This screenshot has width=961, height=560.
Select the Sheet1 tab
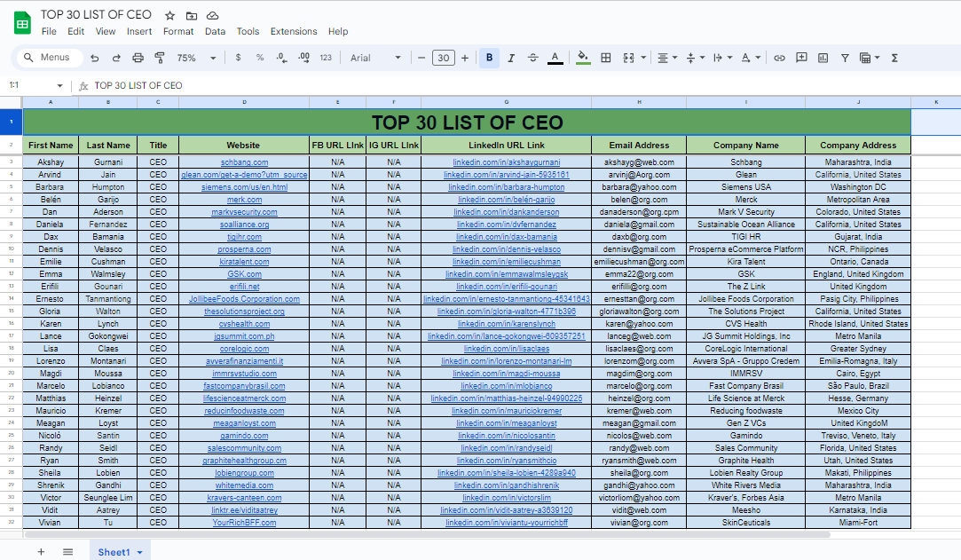[114, 552]
